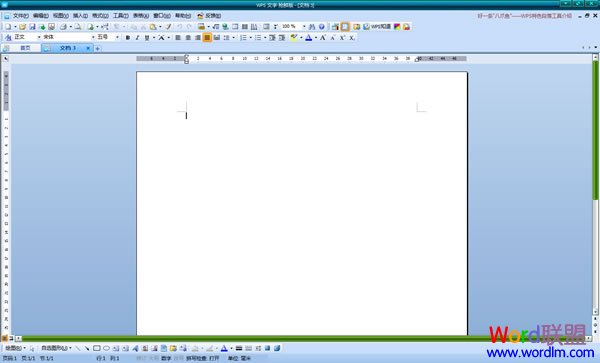The width and height of the screenshot is (600, 363).
Task: Expand the 100% zoom dropdown
Action: point(304,26)
